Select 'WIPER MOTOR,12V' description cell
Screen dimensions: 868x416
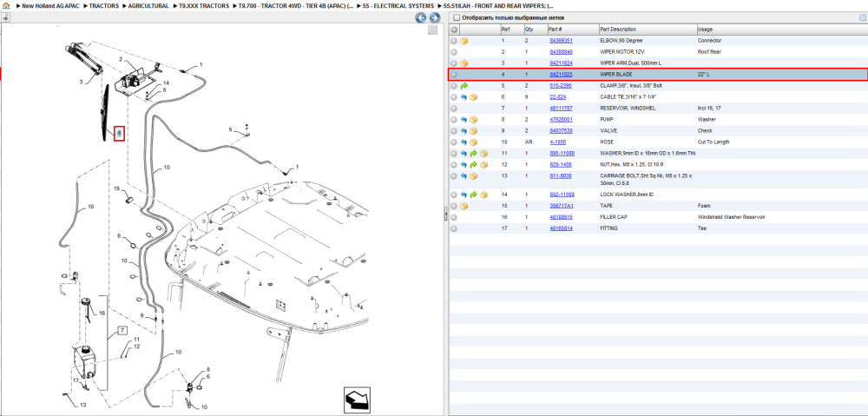click(621, 52)
